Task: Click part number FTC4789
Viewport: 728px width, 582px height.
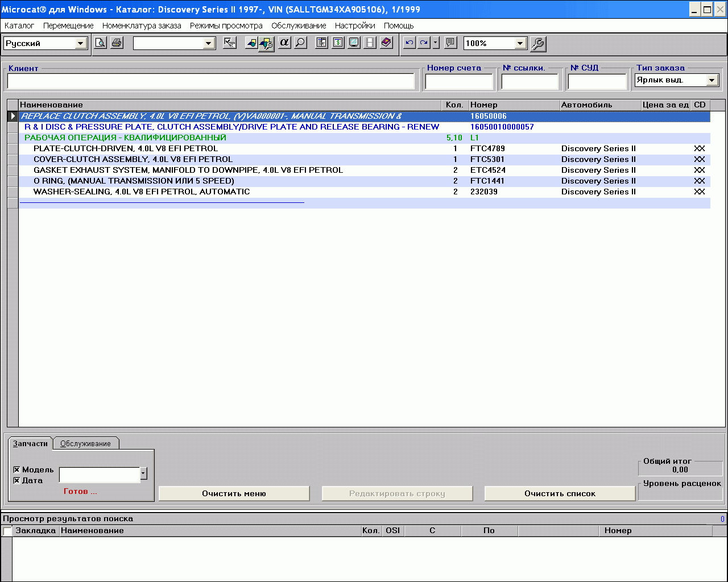Action: coord(487,148)
